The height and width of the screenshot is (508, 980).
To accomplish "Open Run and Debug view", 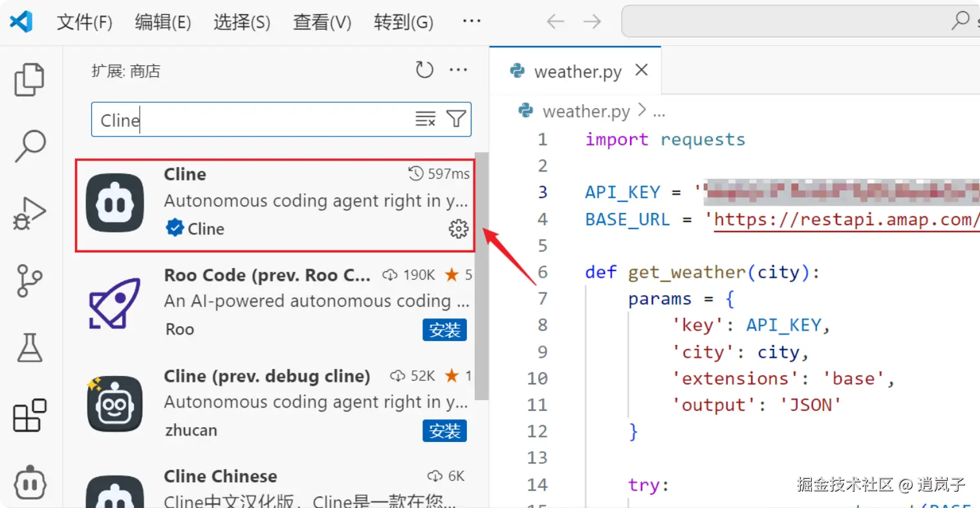I will (x=30, y=213).
